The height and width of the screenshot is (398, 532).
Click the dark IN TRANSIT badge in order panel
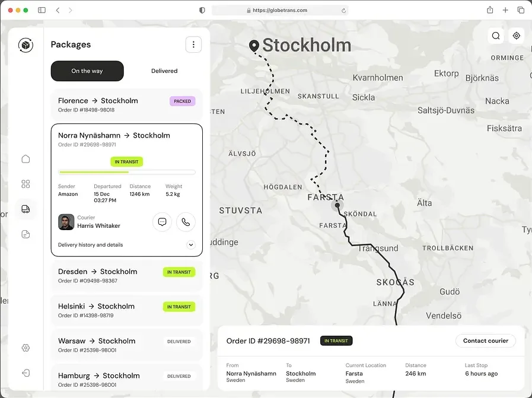336,340
